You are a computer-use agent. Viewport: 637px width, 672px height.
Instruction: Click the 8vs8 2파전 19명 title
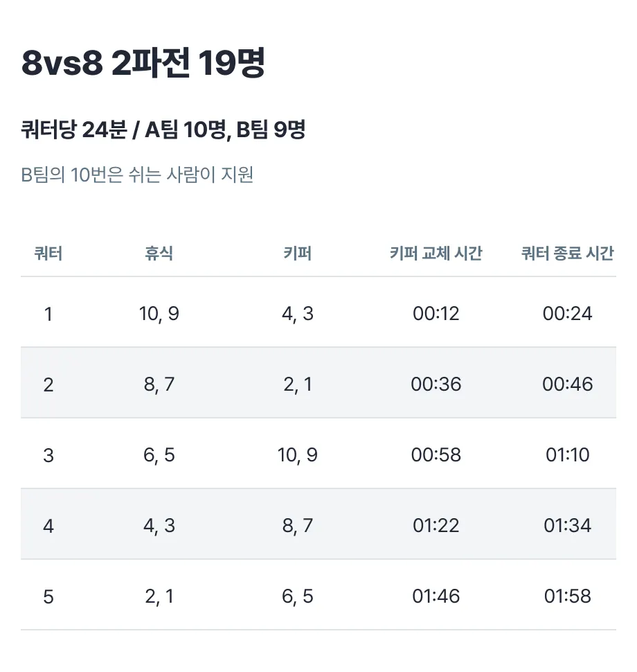(x=143, y=62)
